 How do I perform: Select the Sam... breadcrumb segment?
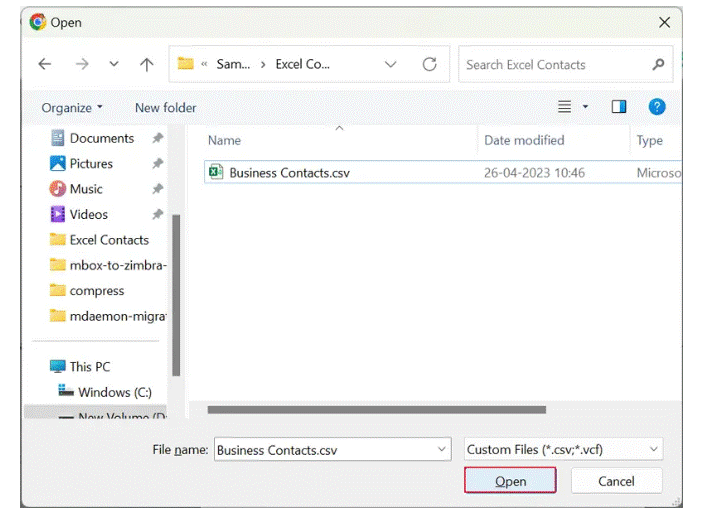[x=233, y=64]
